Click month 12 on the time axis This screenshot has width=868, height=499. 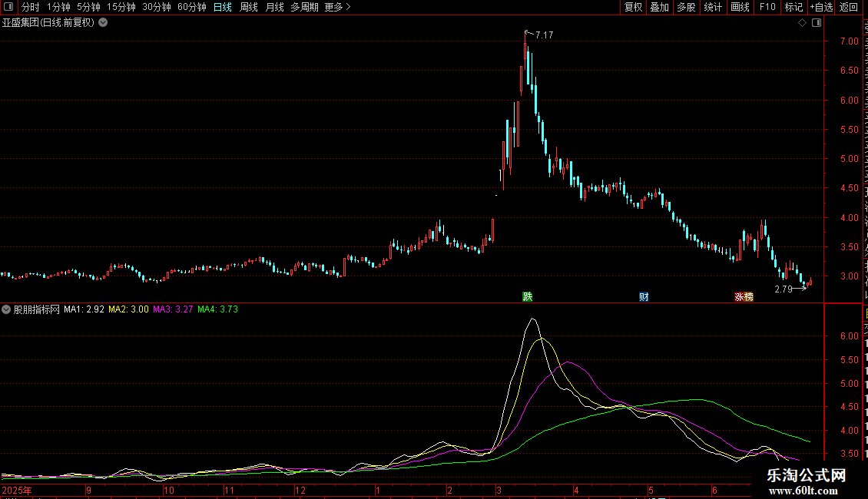pos(300,490)
